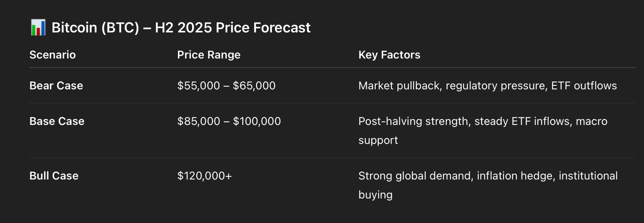
Task: Click the Market pullback key factors text
Action: click(399, 86)
